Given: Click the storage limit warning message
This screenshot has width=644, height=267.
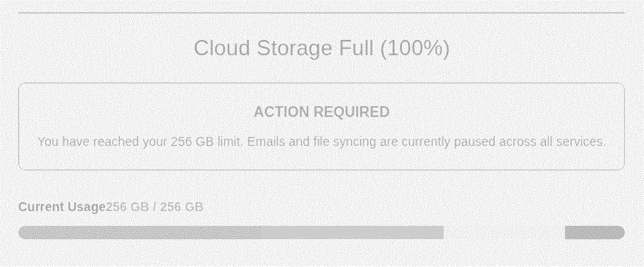Looking at the screenshot, I should 321,142.
